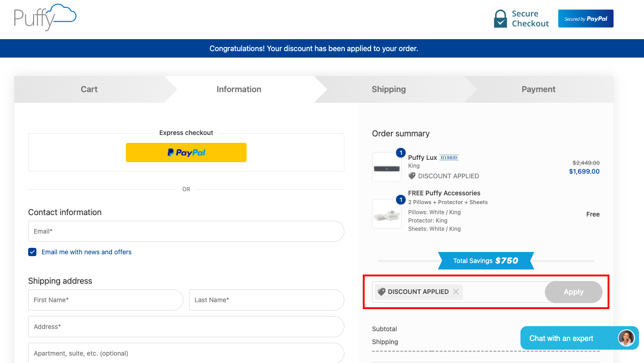This screenshot has height=363, width=644.
Task: Click tag icon in discount code field
Action: coord(381,292)
